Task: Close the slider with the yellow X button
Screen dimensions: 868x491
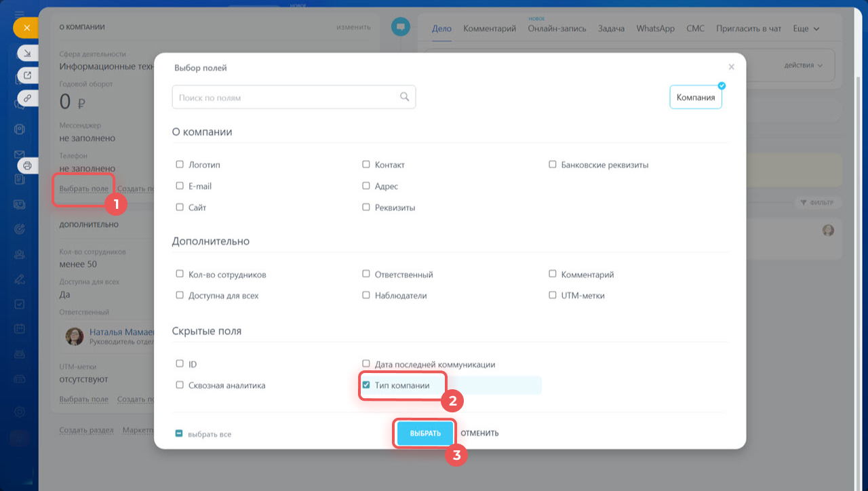Action: (26, 28)
